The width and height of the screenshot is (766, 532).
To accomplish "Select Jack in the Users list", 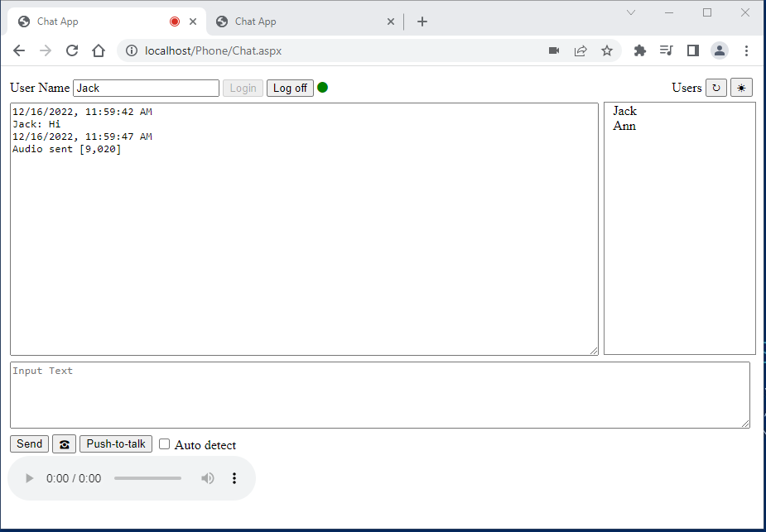I will 624,111.
